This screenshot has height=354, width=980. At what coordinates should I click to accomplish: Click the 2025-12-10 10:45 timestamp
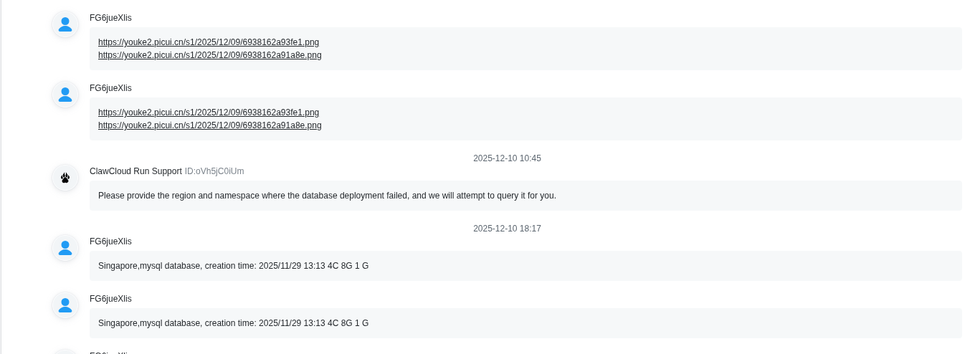(x=507, y=158)
